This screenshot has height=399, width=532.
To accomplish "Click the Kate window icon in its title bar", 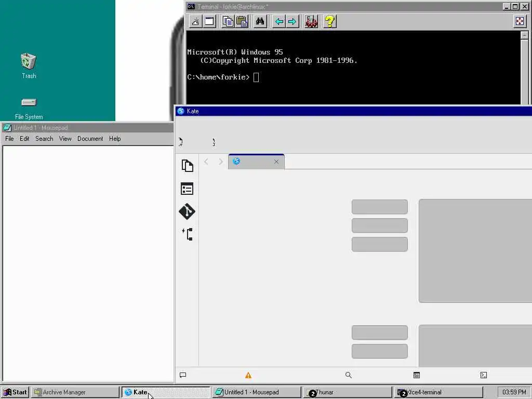I will click(181, 111).
